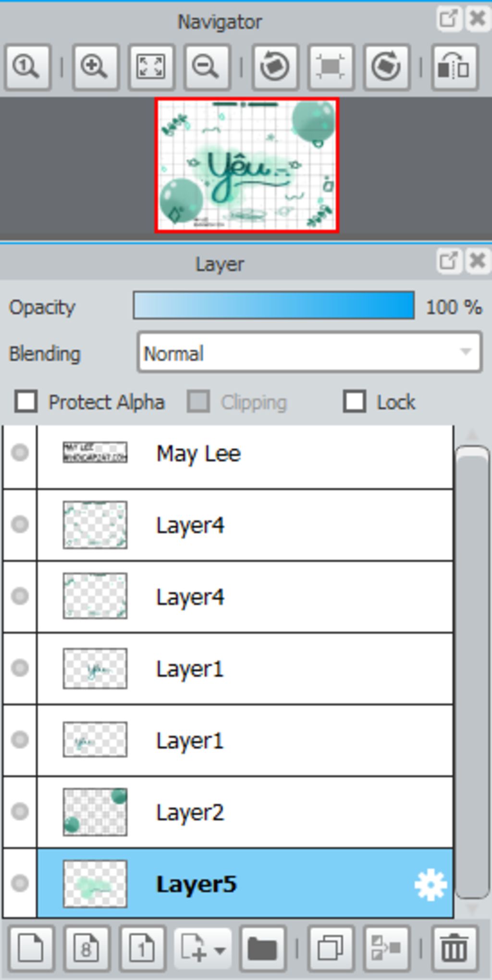Image resolution: width=492 pixels, height=980 pixels.
Task: Click the zoom in magnifier icon
Action: pos(95,67)
